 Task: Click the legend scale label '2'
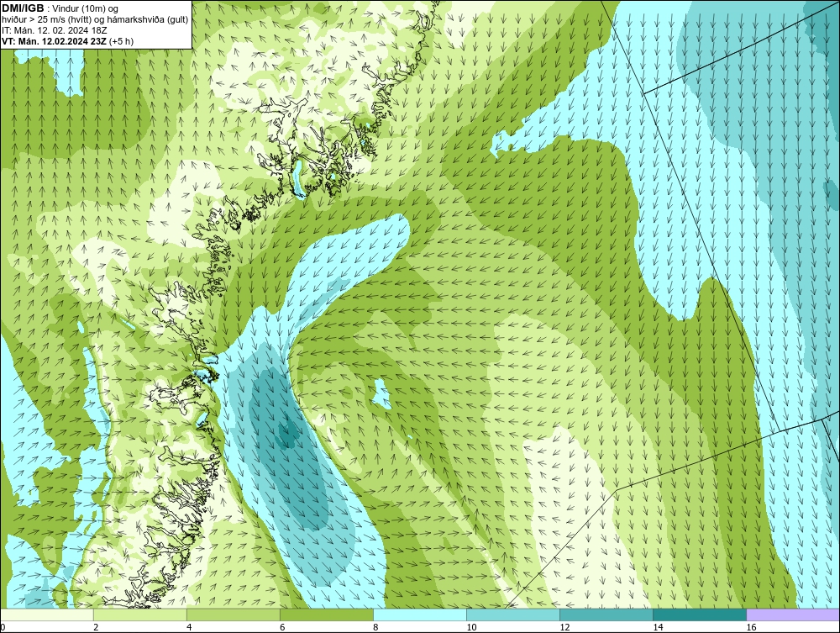coord(96,627)
